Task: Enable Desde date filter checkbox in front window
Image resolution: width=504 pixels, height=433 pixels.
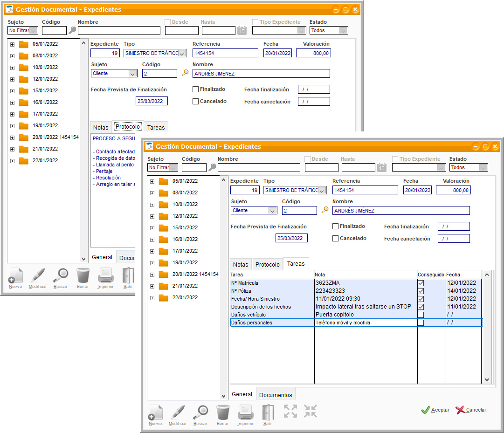Action: 308,159
